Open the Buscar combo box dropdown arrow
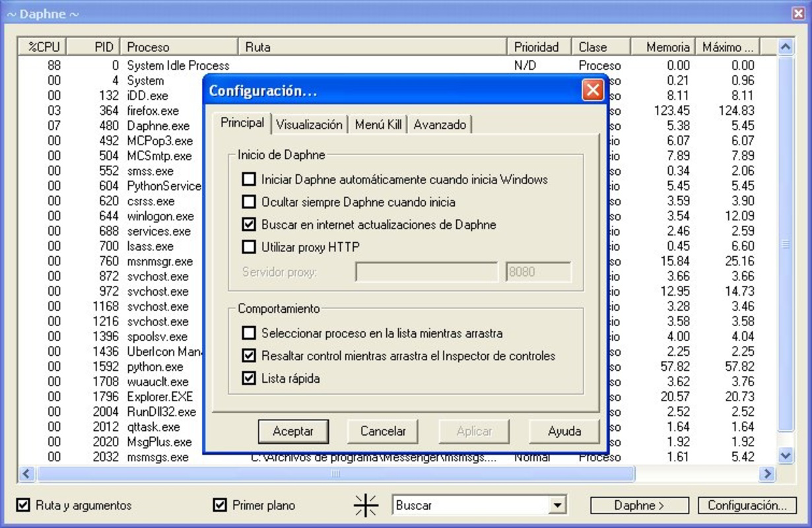Viewport: 812px width, 528px height. coord(558,506)
